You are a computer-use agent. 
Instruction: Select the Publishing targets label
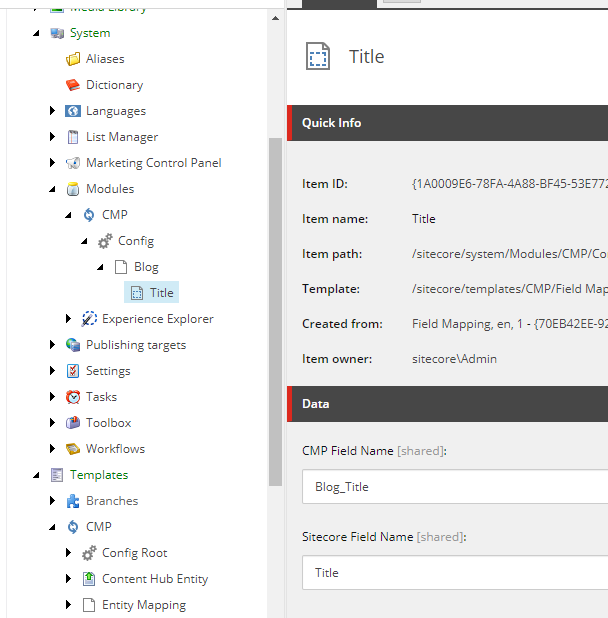(136, 345)
